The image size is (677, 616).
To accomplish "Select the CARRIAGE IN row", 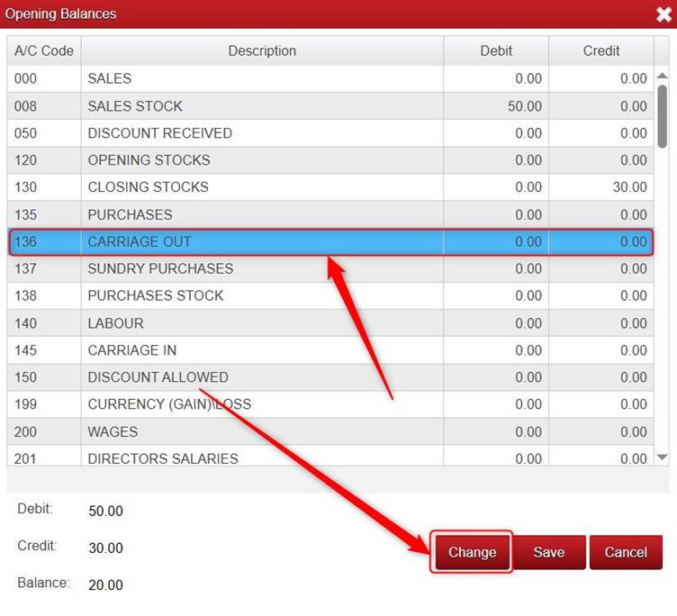I will click(330, 350).
